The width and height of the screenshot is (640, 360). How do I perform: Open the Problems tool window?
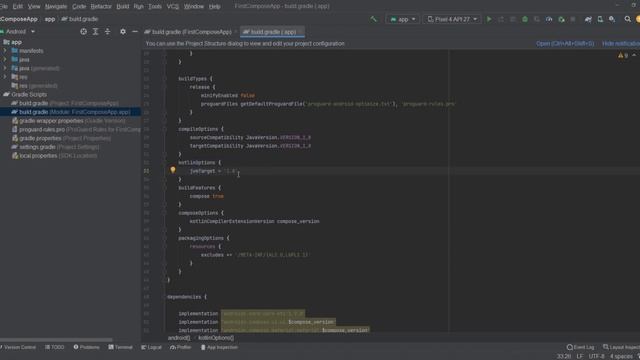pyautogui.click(x=87, y=347)
